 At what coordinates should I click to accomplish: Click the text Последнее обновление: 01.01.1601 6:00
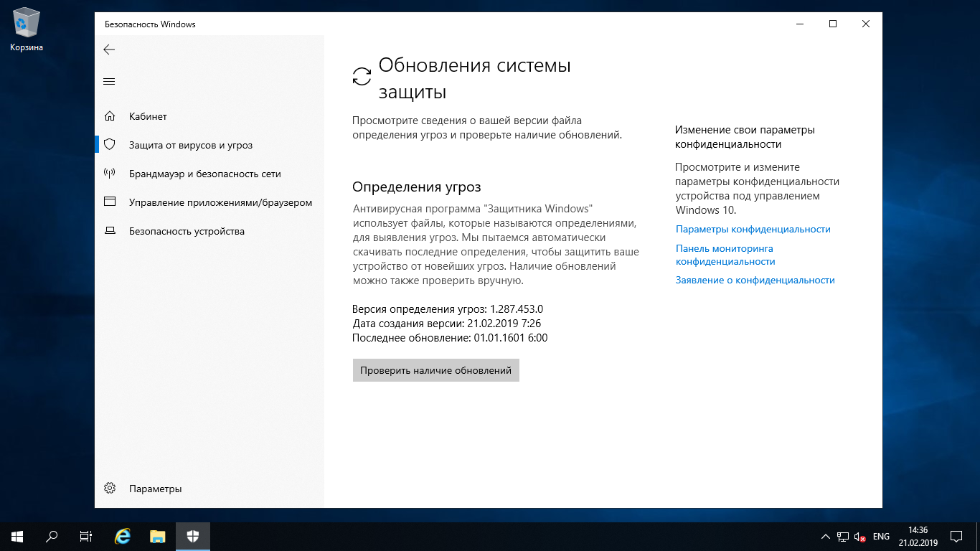[450, 338]
